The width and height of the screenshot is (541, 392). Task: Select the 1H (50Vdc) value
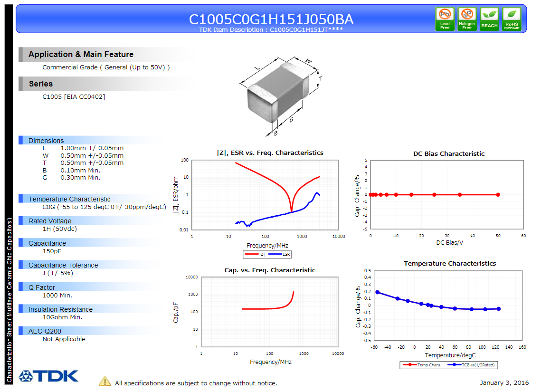[60, 229]
